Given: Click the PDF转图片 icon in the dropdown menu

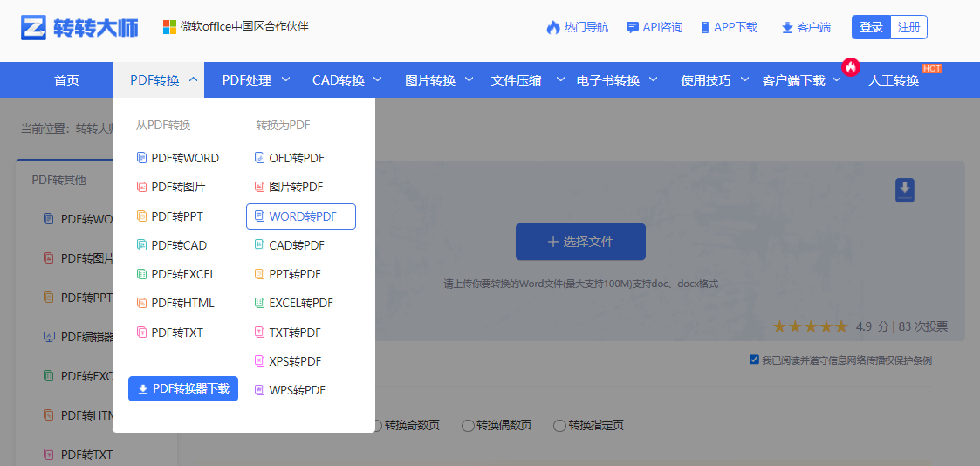Looking at the screenshot, I should point(142,187).
